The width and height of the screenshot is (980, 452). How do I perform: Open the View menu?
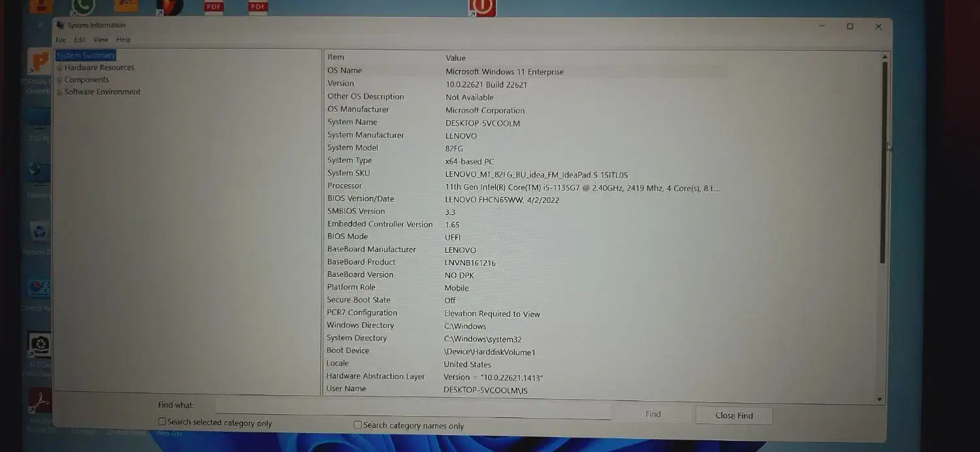pos(101,39)
